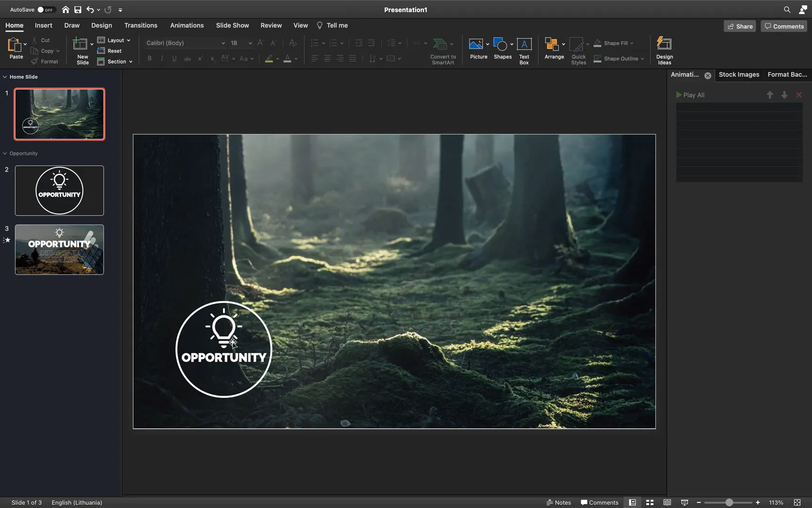This screenshot has height=508, width=812.
Task: Open Quick Styles gallery
Action: coord(578,51)
